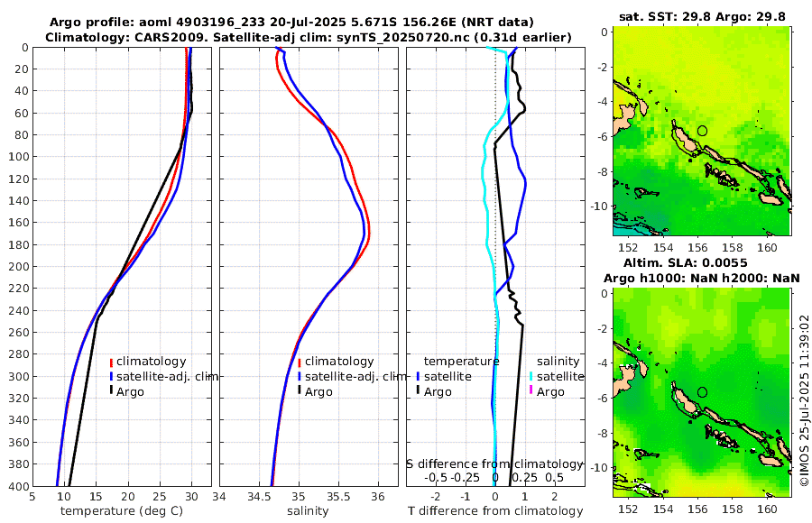Image resolution: width=812 pixels, height=523 pixels.
Task: Click the float location circle on SLA map
Action: point(702,392)
